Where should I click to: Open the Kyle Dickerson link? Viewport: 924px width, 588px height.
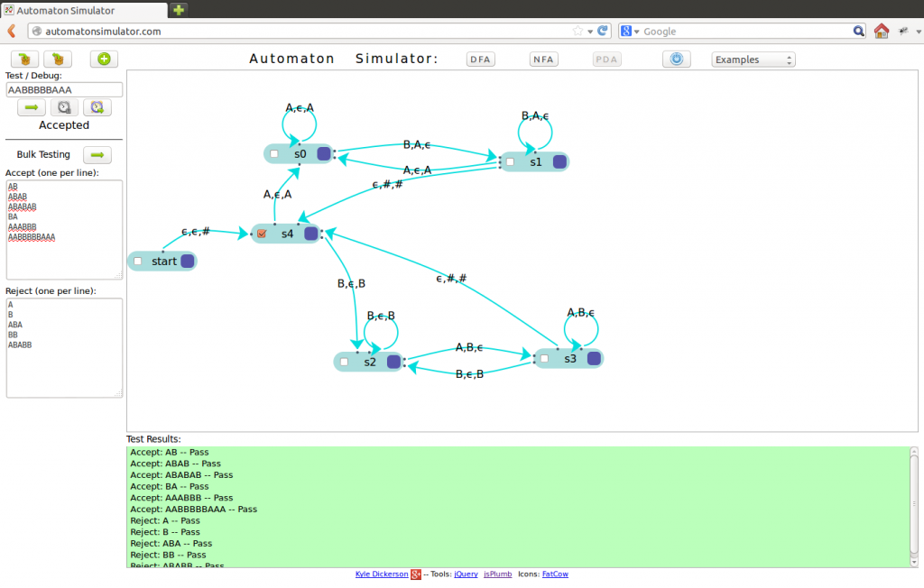click(382, 574)
